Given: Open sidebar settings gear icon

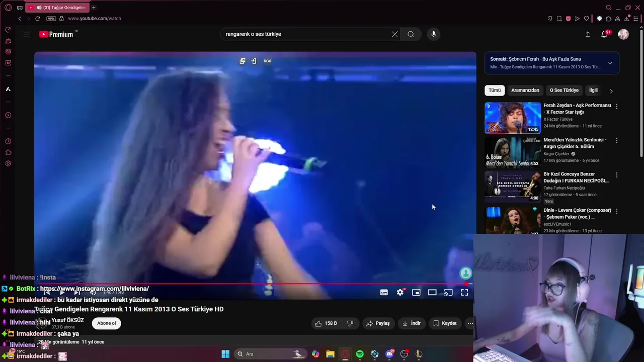Looking at the screenshot, I should tap(8, 163).
